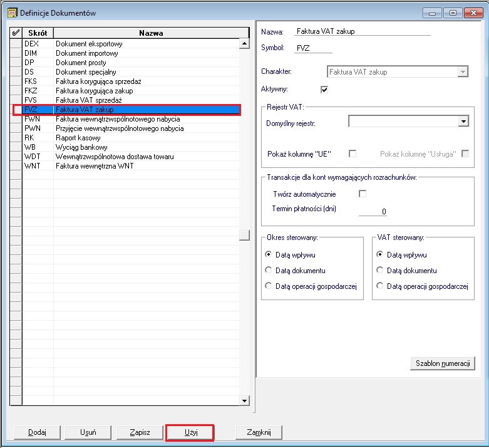Open the Charakter dropdown
Image resolution: width=489 pixels, height=448 pixels.
[x=463, y=72]
